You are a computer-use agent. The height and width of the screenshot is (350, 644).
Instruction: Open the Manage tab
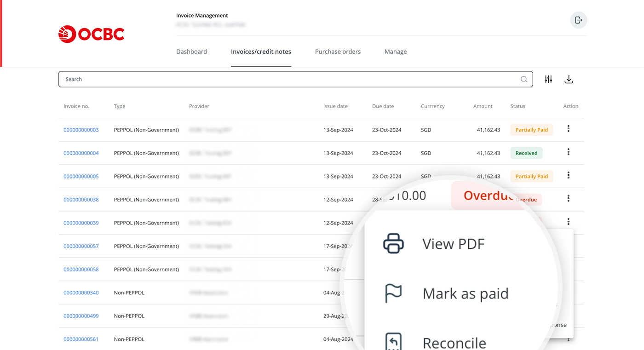click(396, 52)
